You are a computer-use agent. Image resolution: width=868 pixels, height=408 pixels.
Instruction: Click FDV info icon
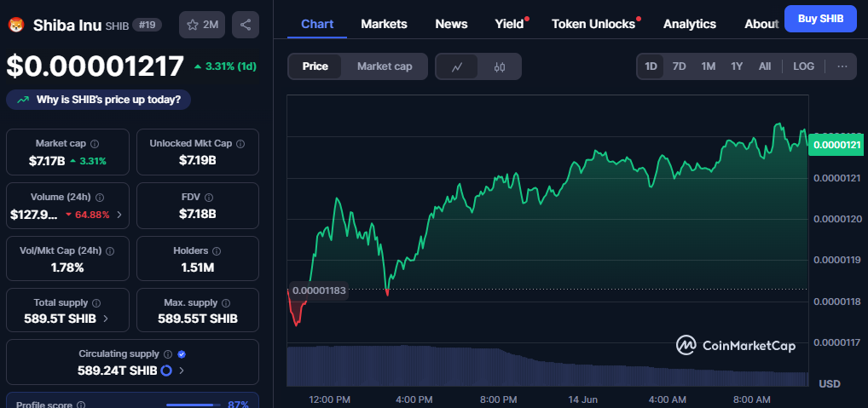click(x=209, y=198)
